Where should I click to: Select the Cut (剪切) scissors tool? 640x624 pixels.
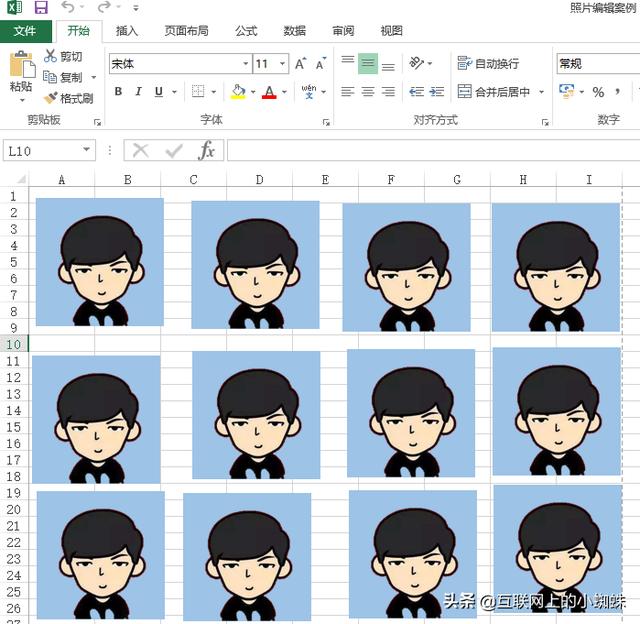(63, 57)
